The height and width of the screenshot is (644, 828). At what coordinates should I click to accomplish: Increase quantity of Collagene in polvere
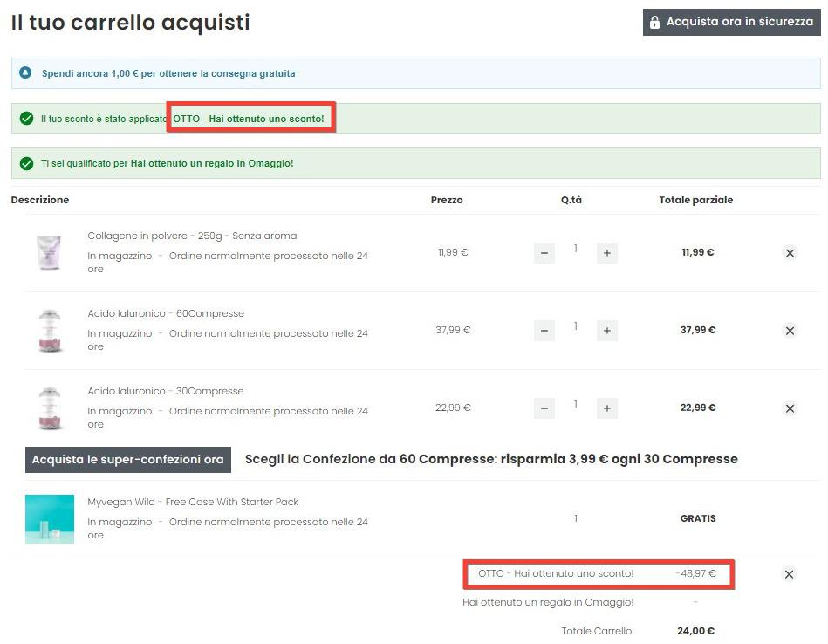click(x=607, y=253)
